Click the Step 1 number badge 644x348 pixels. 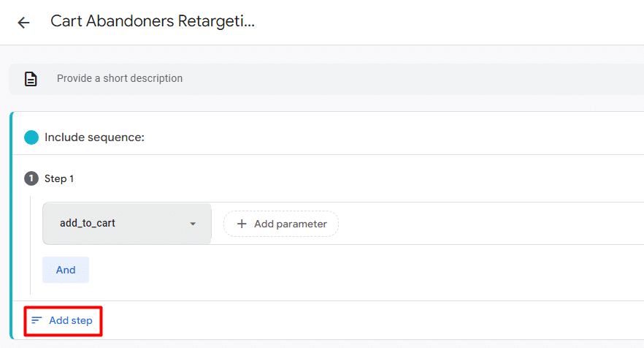[31, 178]
